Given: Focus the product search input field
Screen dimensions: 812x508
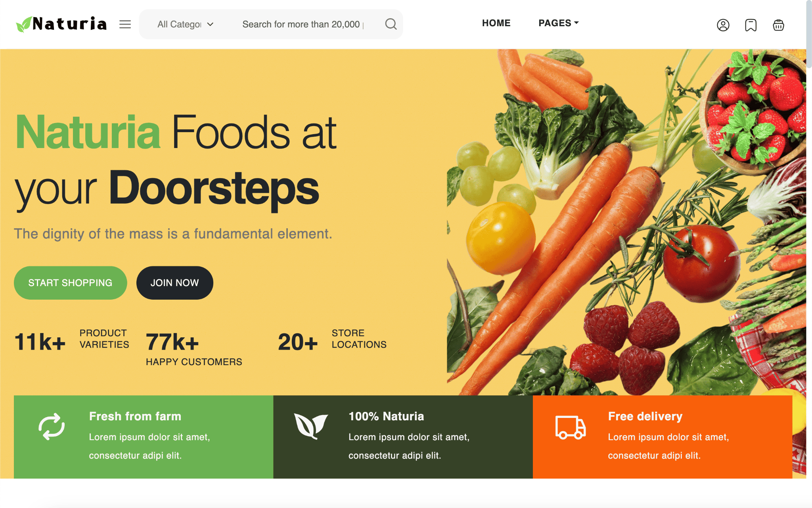Looking at the screenshot, I should click(303, 24).
